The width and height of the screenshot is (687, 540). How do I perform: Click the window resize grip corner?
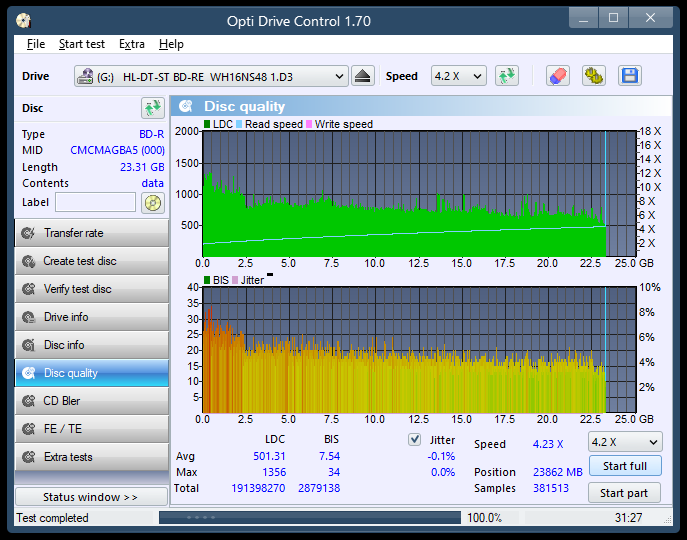point(668,520)
